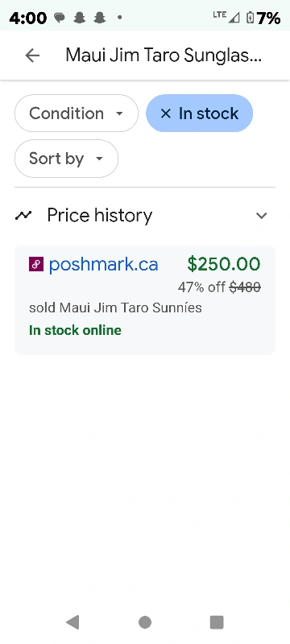Viewport: 290px width, 644px height.
Task: Tap the 47% off discount text
Action: coord(201,287)
